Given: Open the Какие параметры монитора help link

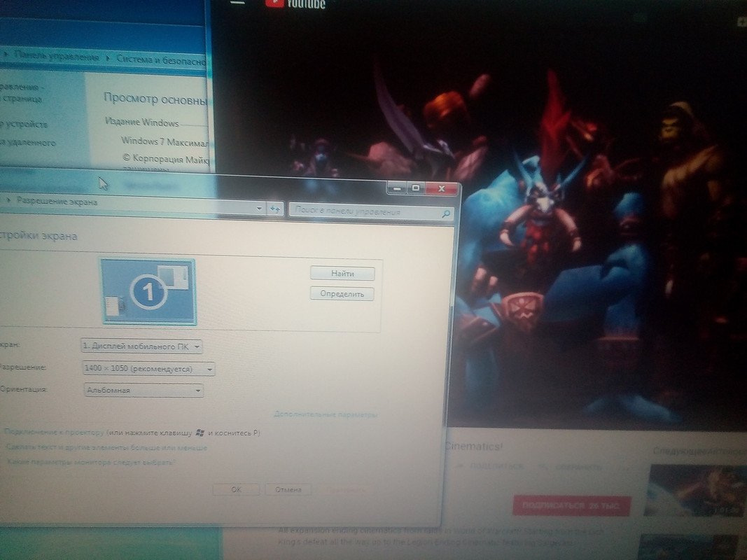Looking at the screenshot, I should click(x=92, y=463).
